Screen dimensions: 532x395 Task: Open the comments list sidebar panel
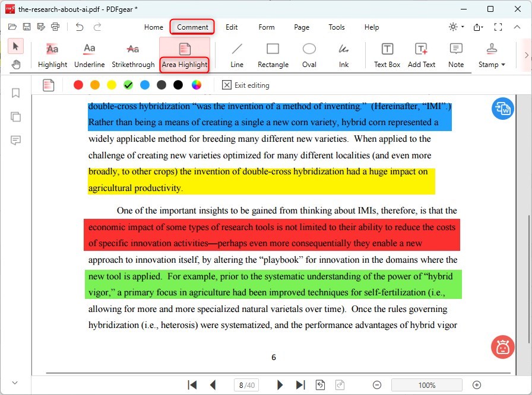pyautogui.click(x=15, y=140)
